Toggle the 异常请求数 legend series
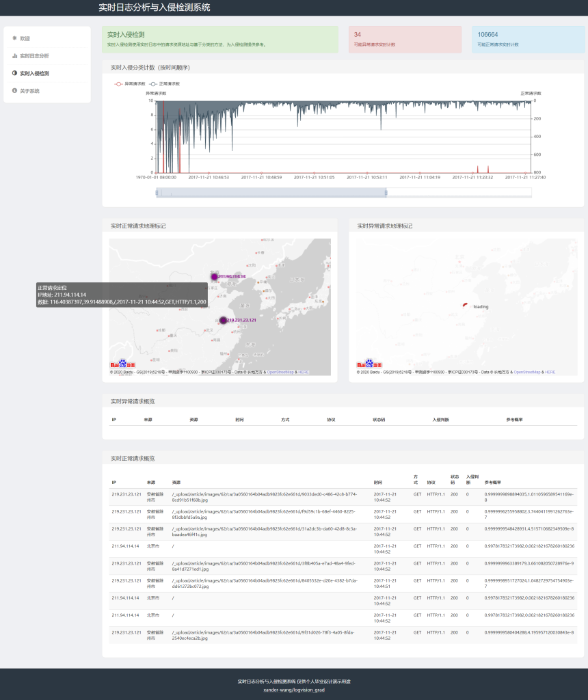 (x=124, y=83)
